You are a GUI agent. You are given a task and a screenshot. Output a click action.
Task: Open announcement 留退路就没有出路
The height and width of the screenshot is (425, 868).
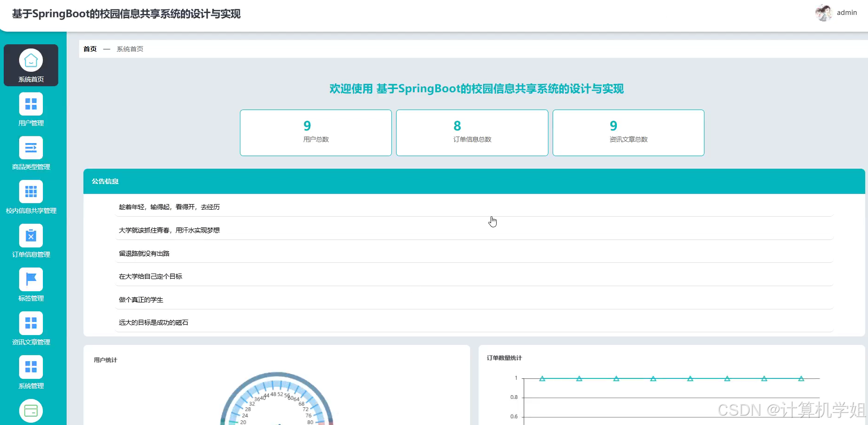point(474,254)
